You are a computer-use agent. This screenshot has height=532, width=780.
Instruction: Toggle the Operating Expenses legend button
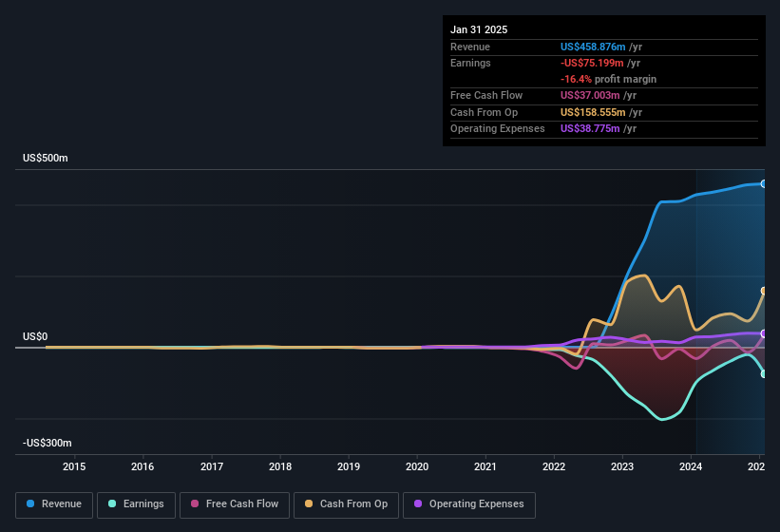click(x=469, y=504)
